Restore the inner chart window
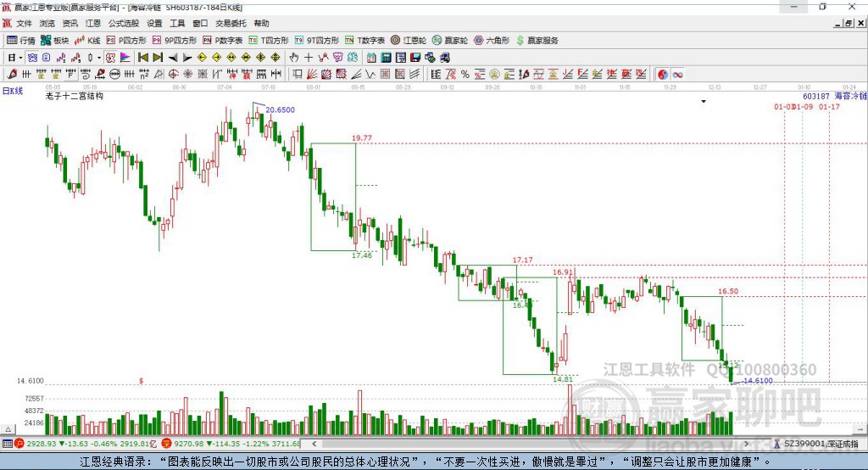868x470 pixels. [x=849, y=23]
